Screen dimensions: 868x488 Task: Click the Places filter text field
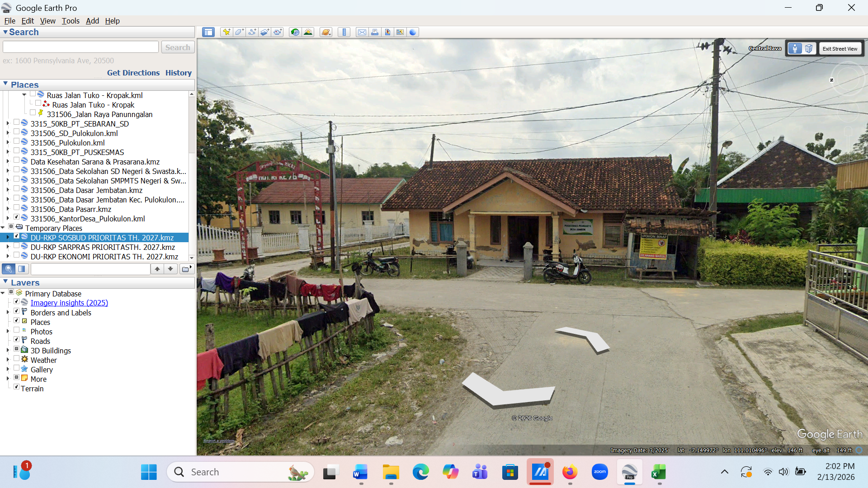90,269
